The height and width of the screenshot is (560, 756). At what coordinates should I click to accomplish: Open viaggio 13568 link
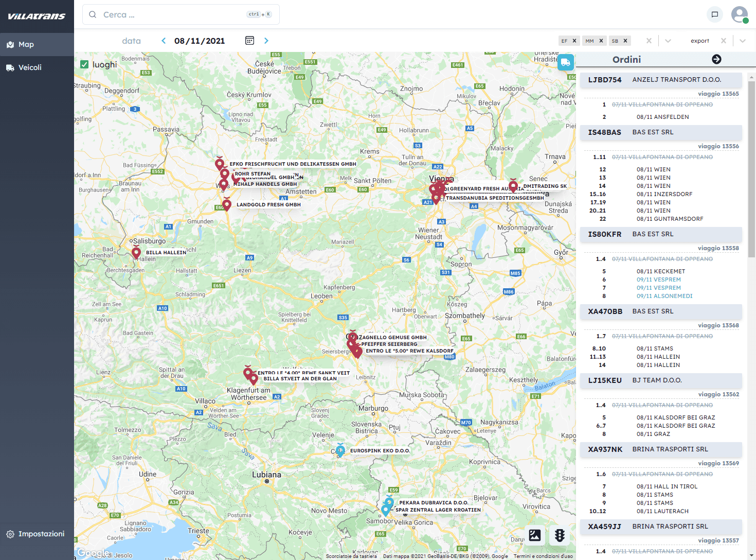point(718,325)
